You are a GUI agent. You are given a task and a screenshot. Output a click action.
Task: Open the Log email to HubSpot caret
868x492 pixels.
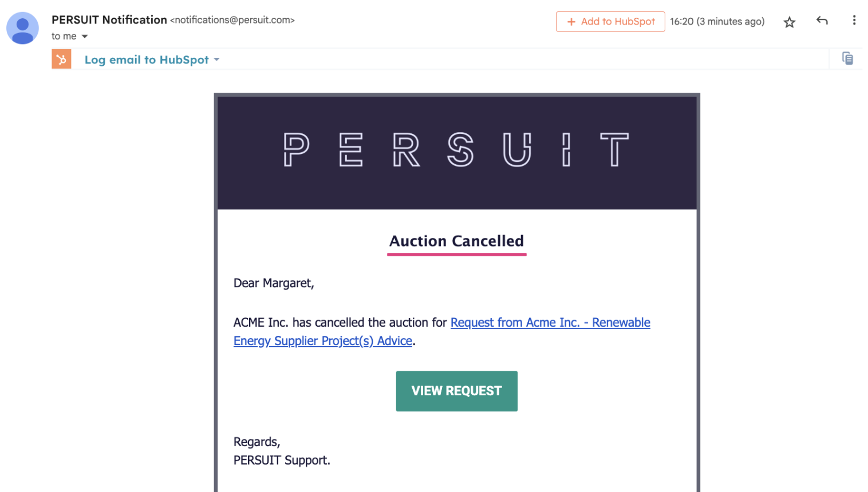pos(216,59)
